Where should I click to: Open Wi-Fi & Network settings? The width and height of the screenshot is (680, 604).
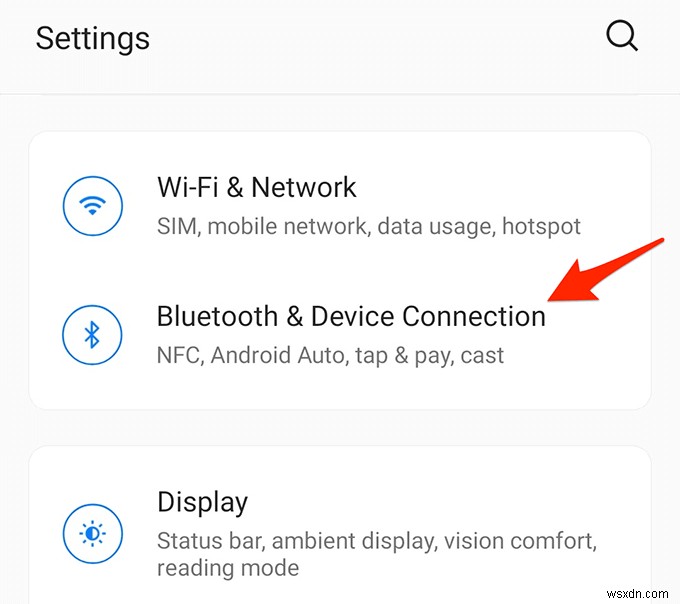tap(256, 187)
